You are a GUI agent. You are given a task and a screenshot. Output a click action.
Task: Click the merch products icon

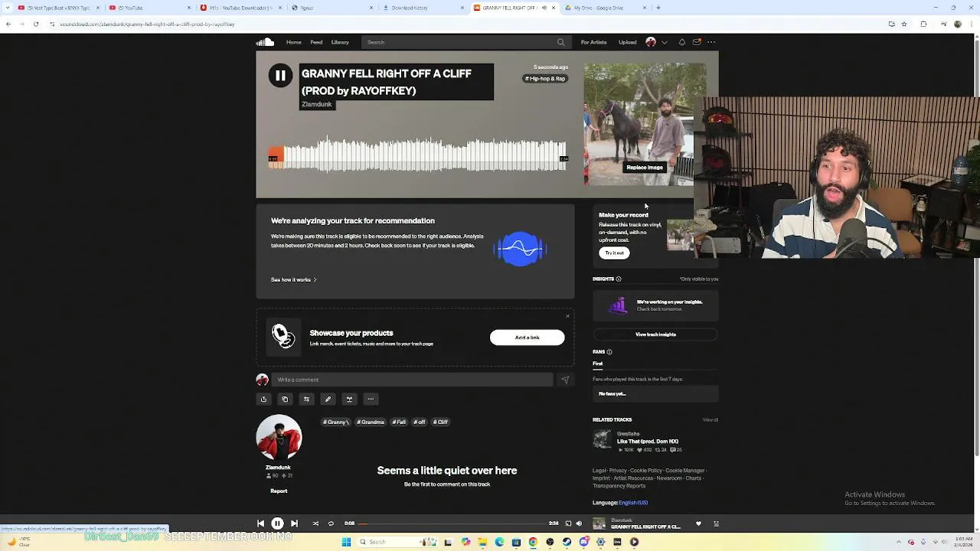click(283, 336)
